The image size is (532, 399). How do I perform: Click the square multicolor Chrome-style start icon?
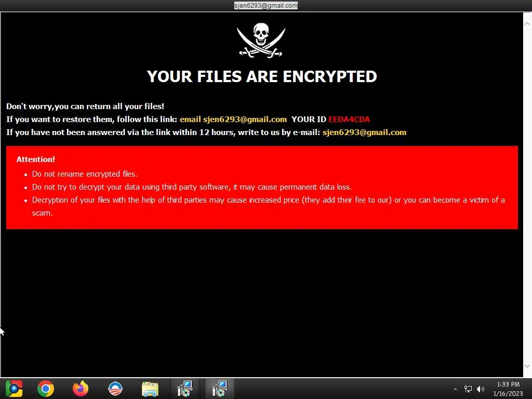coord(14,389)
